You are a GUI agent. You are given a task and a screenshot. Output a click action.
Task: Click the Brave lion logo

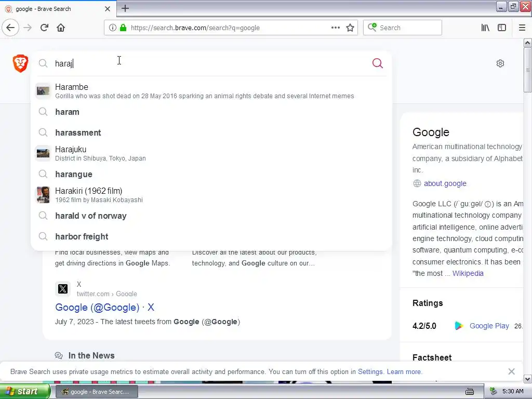(x=20, y=63)
